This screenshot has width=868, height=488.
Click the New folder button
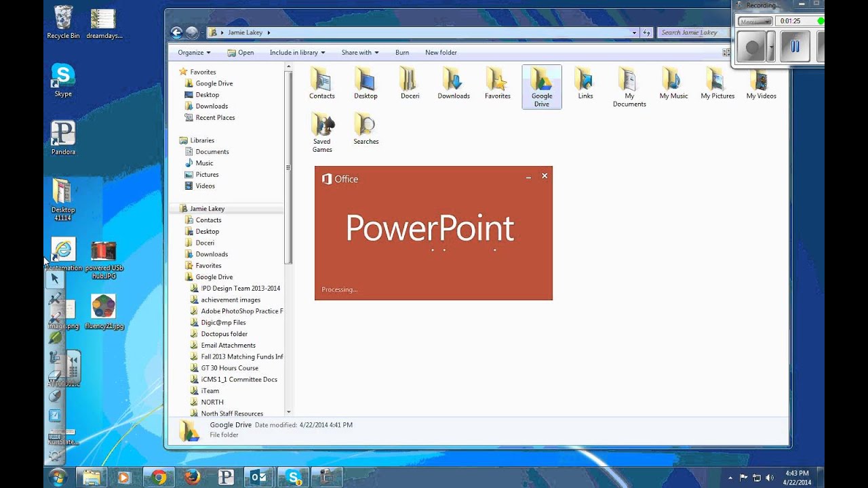coord(441,52)
